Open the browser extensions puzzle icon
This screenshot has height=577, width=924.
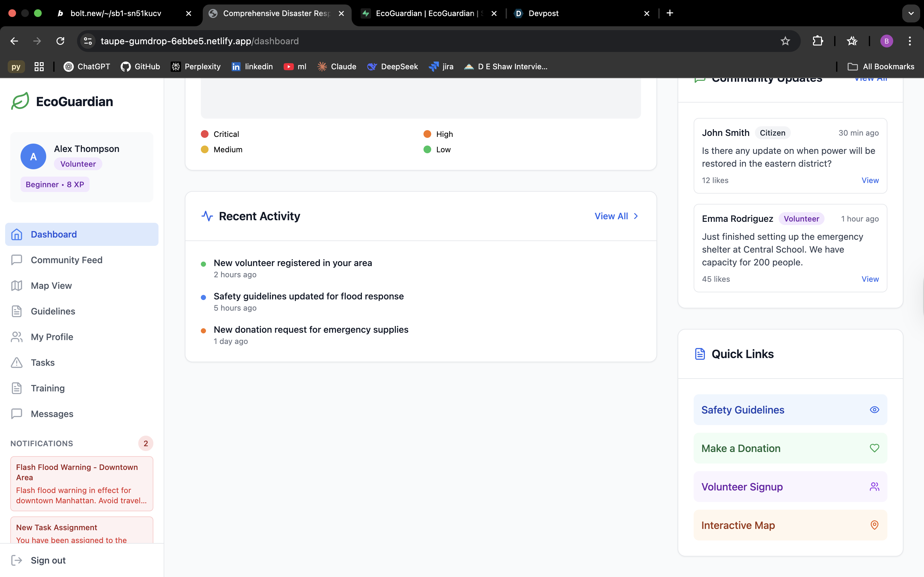817,41
